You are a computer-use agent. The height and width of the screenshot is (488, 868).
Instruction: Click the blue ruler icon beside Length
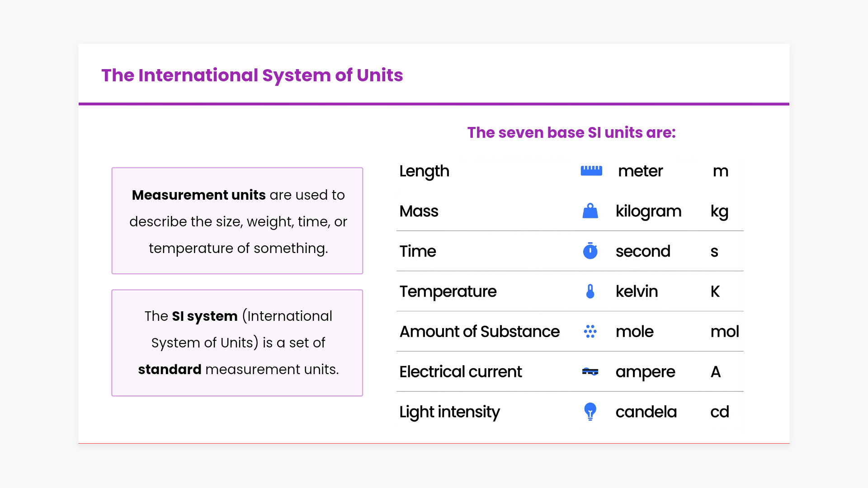click(x=591, y=171)
